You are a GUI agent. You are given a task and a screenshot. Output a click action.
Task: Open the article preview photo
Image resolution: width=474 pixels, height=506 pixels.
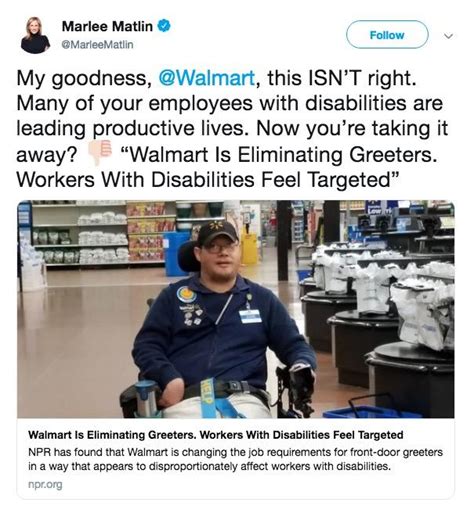tap(235, 309)
